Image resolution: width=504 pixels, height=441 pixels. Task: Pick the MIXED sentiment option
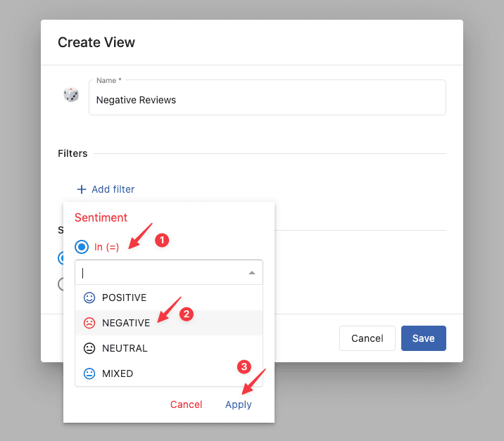coord(118,373)
